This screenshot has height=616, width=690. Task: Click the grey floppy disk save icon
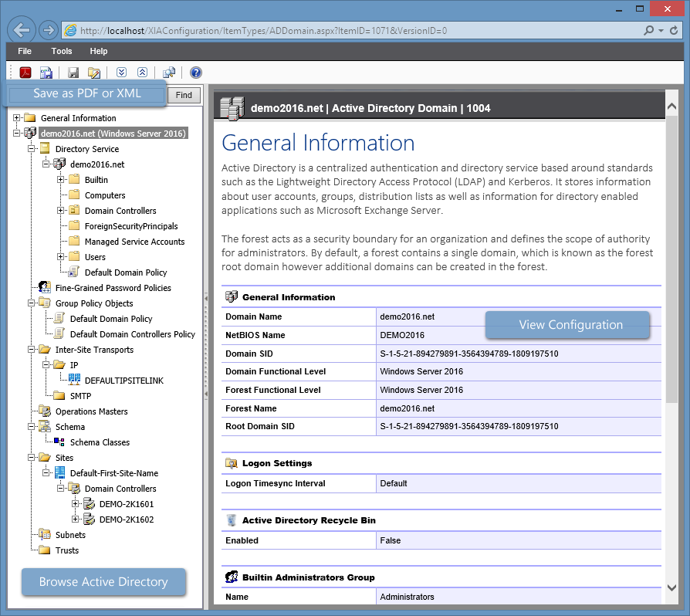point(73,73)
